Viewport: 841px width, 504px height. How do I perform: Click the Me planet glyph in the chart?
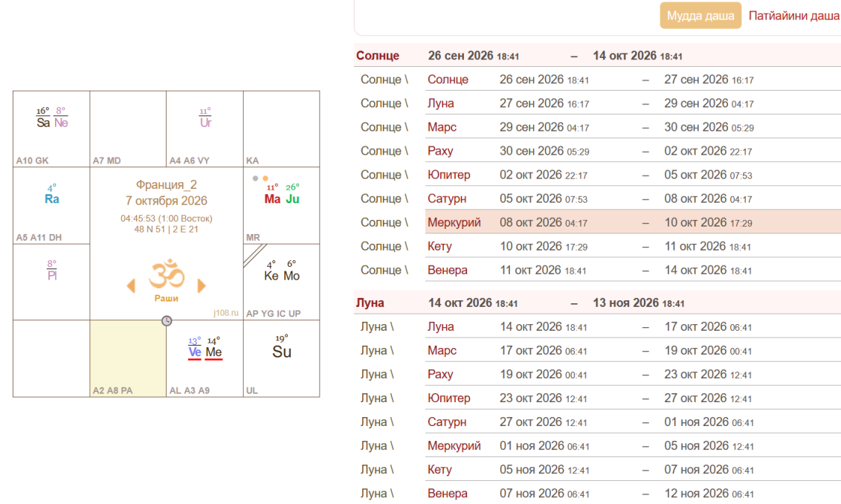[213, 352]
